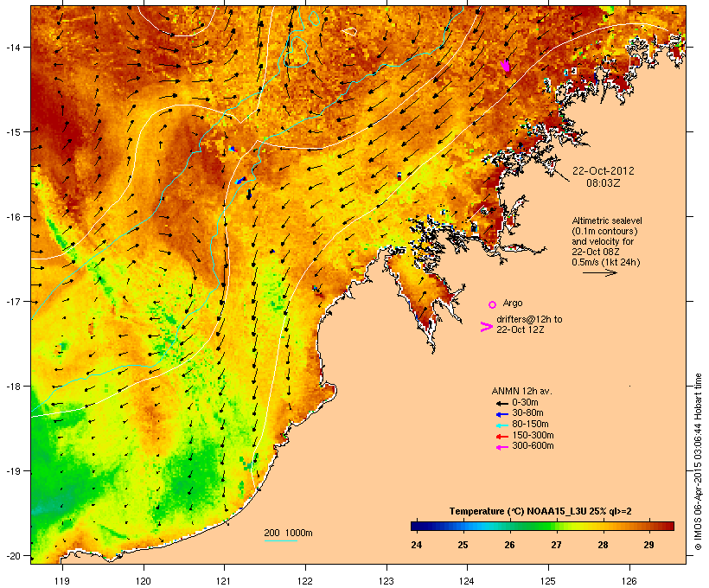
Task: Click the 0.5m/s (1kt 24h) label
Action: (x=606, y=262)
